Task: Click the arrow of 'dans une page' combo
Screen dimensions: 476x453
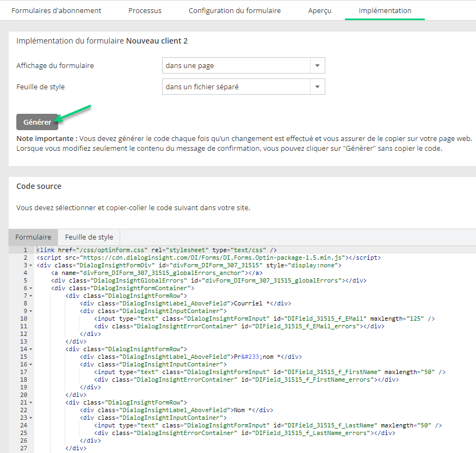Action: tap(318, 65)
